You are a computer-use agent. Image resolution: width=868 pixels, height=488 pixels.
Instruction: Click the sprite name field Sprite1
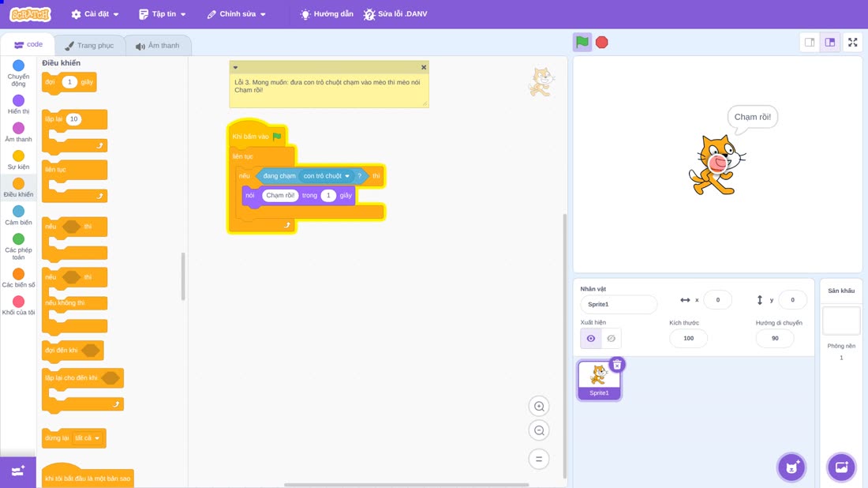coord(619,304)
